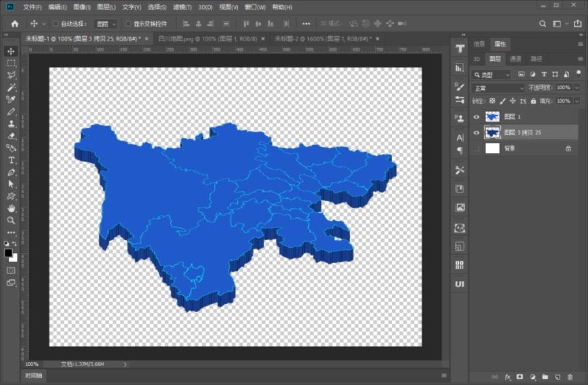588x385 pixels.
Task: Pick the Zoom tool in toolbar
Action: pos(11,220)
